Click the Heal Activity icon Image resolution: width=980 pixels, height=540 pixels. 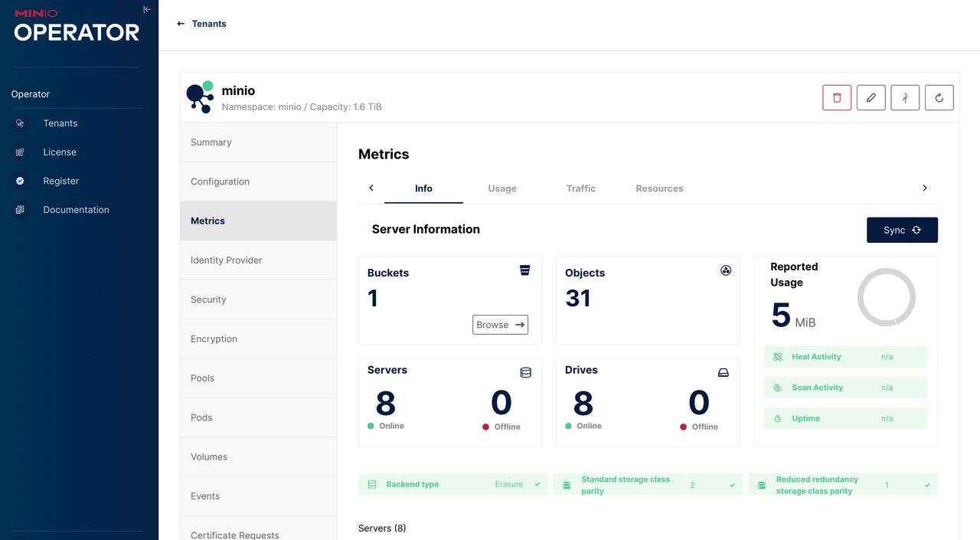tap(778, 357)
